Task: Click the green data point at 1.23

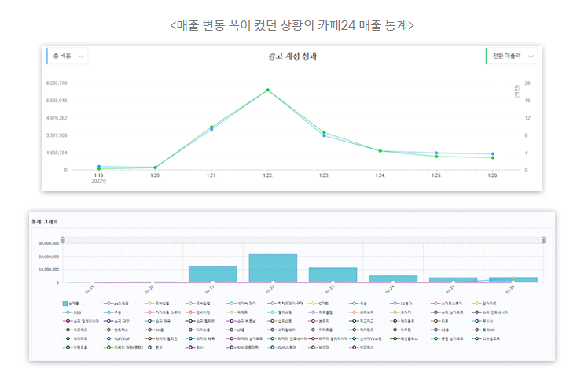Action: coord(324,132)
